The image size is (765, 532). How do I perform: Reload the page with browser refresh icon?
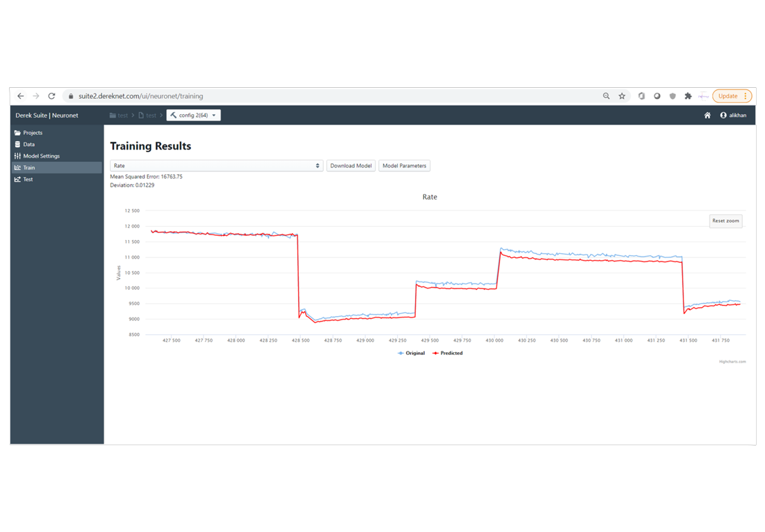[x=51, y=96]
